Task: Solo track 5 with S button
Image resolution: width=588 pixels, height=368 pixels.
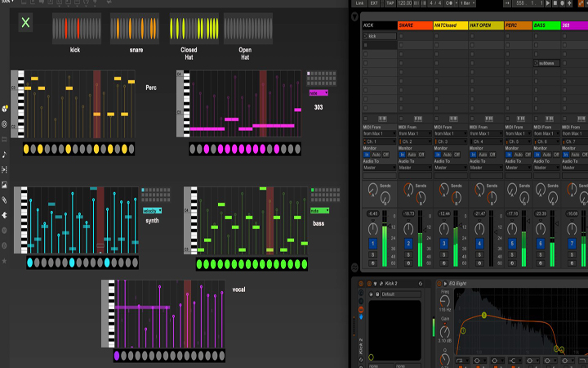Action: [512, 254]
